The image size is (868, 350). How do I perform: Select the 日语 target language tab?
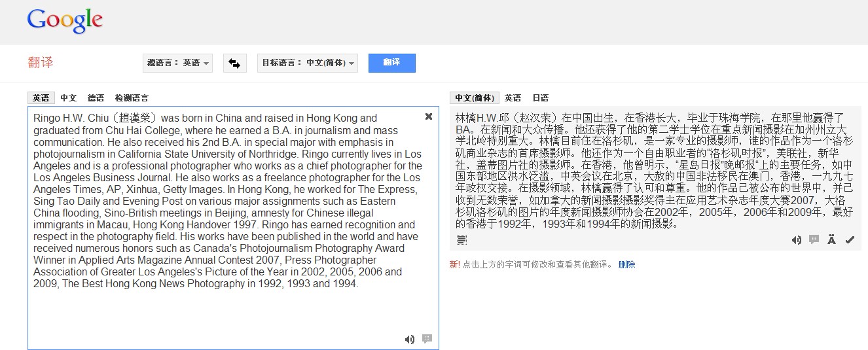(x=540, y=97)
